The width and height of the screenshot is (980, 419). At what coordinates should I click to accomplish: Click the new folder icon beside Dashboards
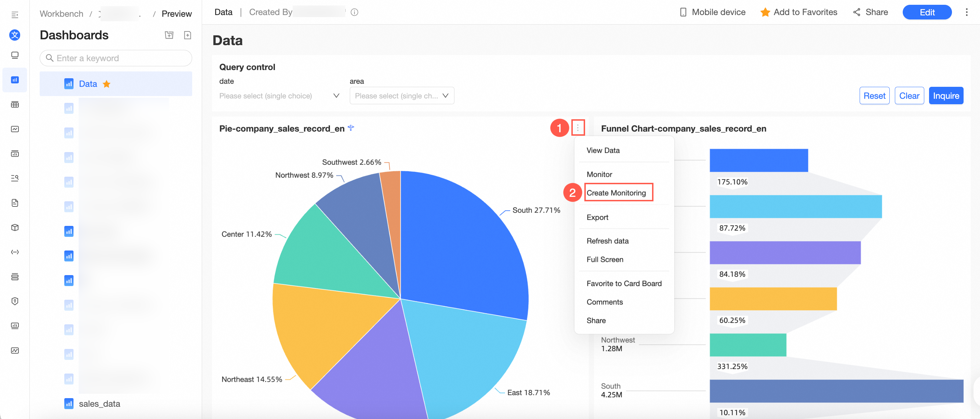pos(169,35)
